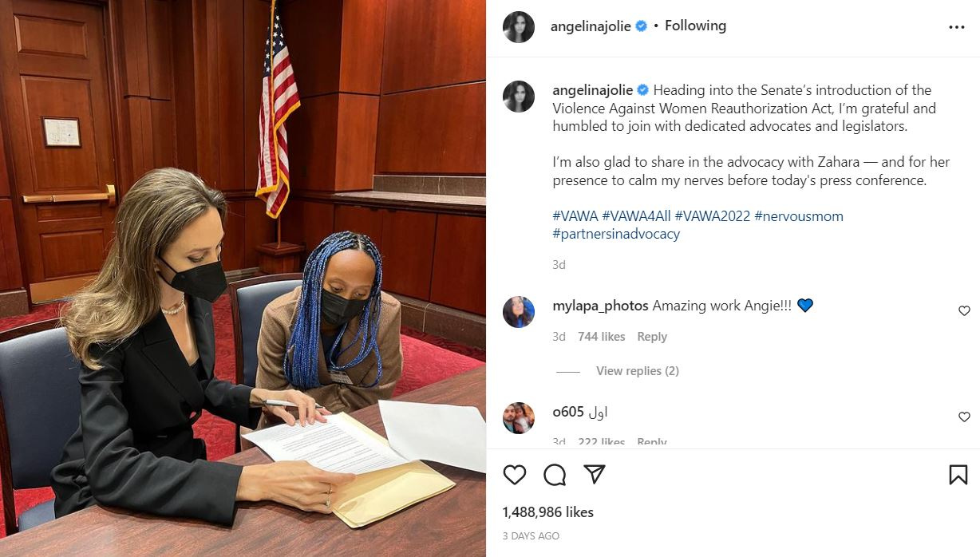Expand View replies (2)

tap(638, 371)
